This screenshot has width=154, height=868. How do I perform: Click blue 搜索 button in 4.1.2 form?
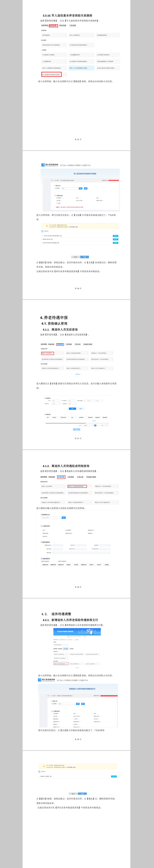[x=64, y=518]
